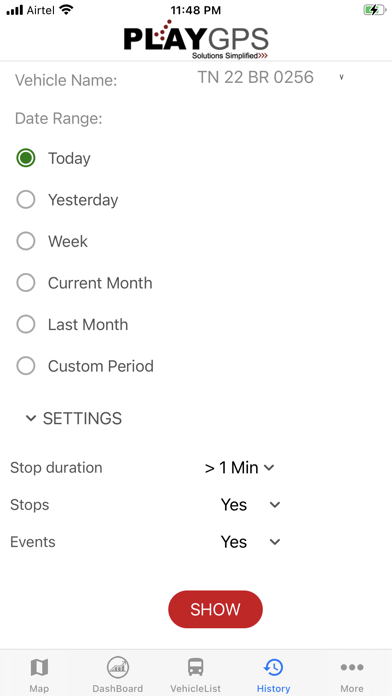
Task: Open the DashBoard chart icon
Action: point(118,667)
